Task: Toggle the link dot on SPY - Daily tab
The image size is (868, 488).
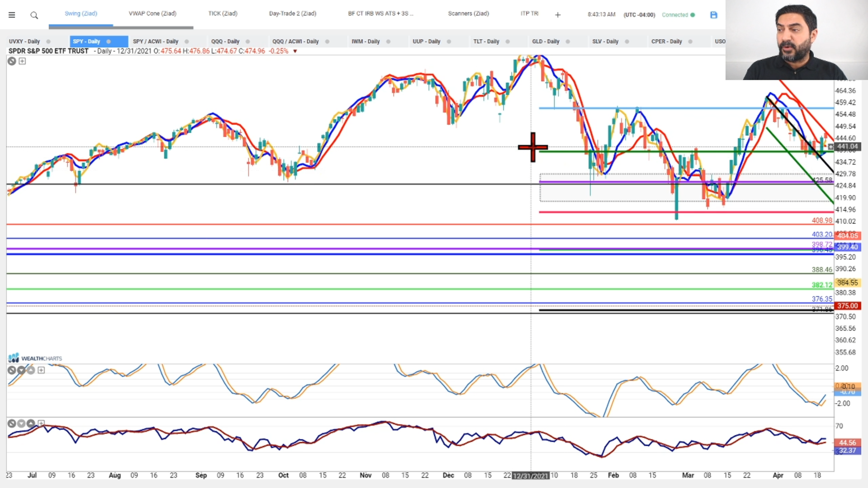Action: click(108, 42)
